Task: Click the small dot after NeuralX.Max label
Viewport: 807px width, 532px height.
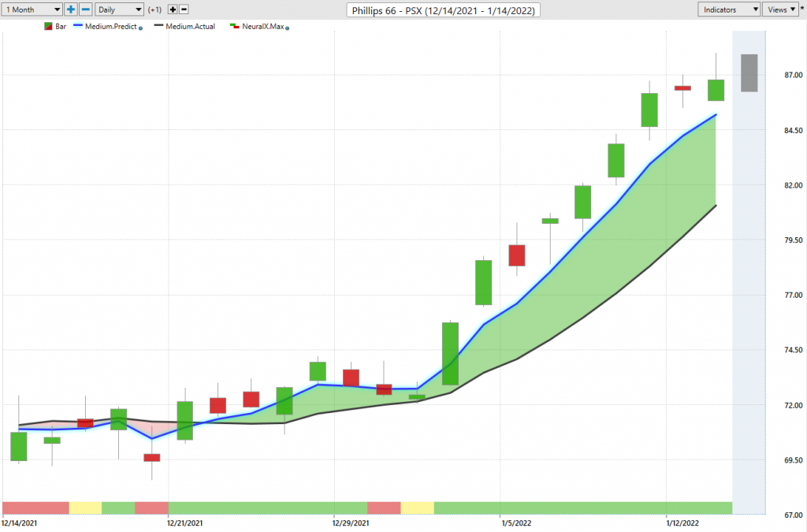Action: click(287, 28)
